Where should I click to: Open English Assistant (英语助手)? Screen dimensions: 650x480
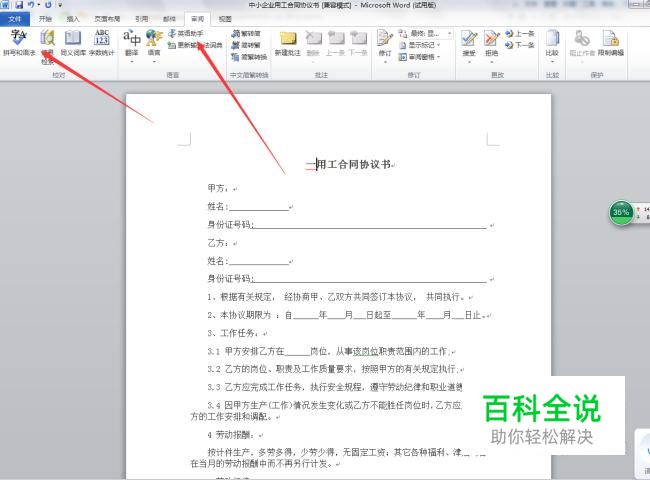coord(186,34)
